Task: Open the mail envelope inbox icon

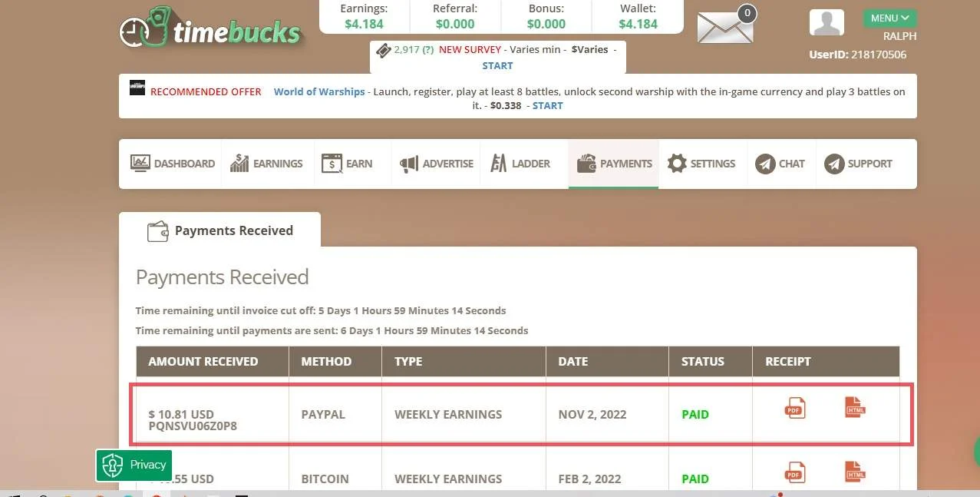Action: [727, 26]
